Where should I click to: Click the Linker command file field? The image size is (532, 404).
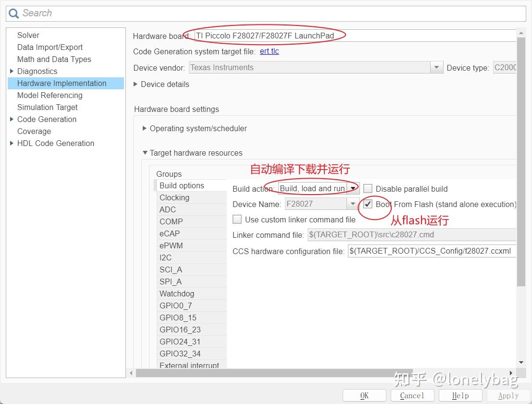(412, 235)
